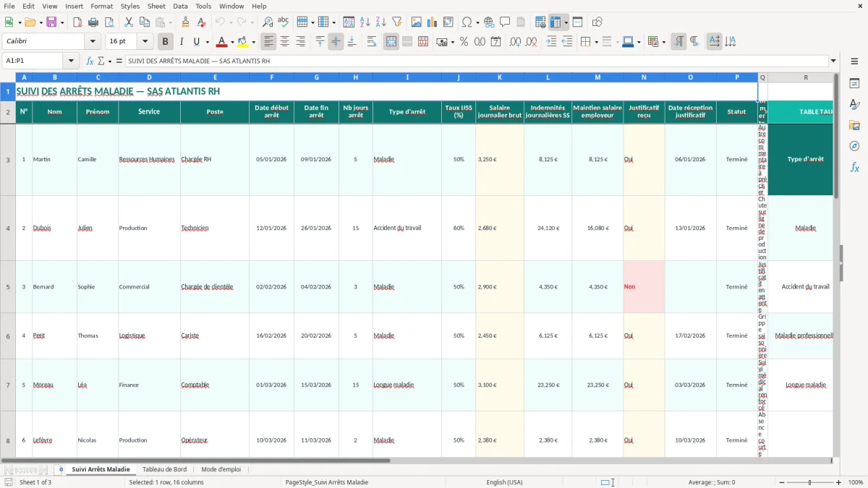Click the Cut scissors icon
868x488 pixels.
coord(129,22)
